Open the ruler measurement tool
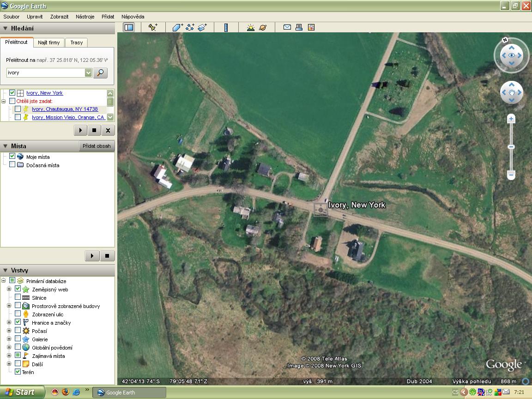This screenshot has height=399, width=532. [x=226, y=27]
